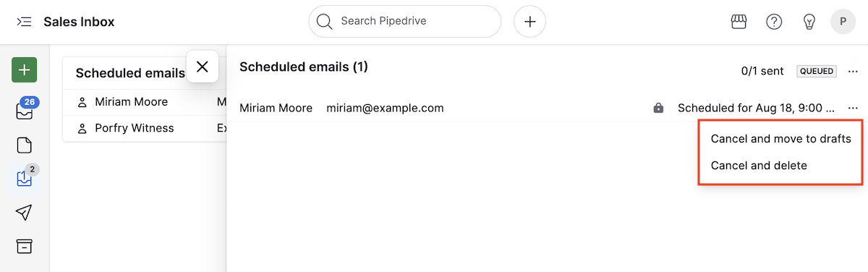This screenshot has width=868, height=272.
Task: Click the lock icon beside scheduled time
Action: [x=658, y=108]
